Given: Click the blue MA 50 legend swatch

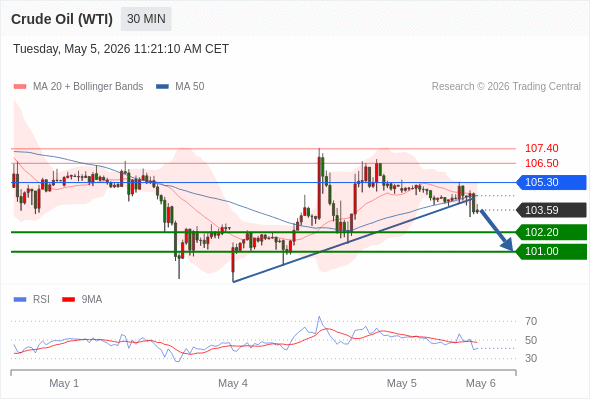Looking at the screenshot, I should click(x=162, y=87).
